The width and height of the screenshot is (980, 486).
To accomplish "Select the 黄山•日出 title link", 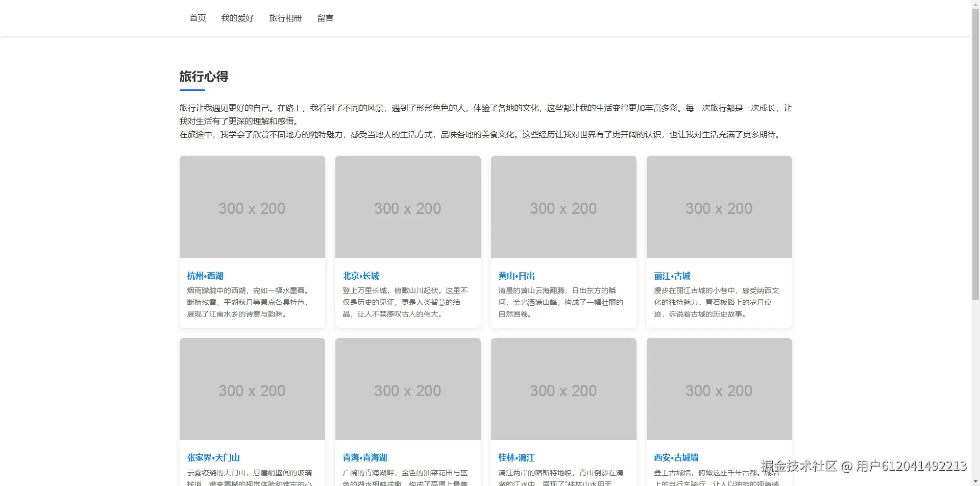I will click(x=517, y=276).
